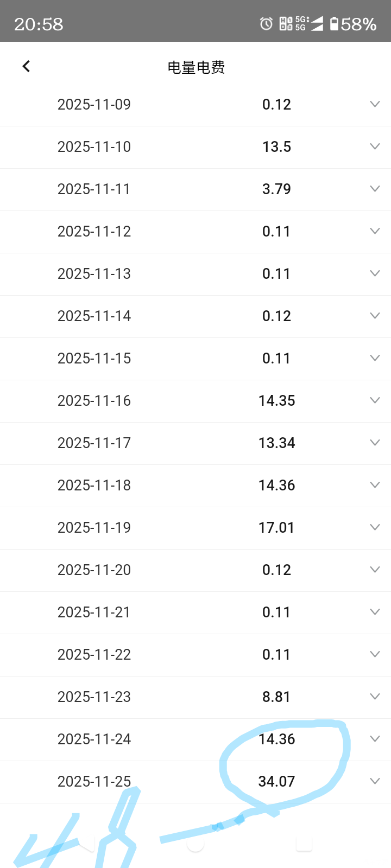Image resolution: width=391 pixels, height=868 pixels.
Task: Tap the HD indicator icon
Action: pos(286,24)
